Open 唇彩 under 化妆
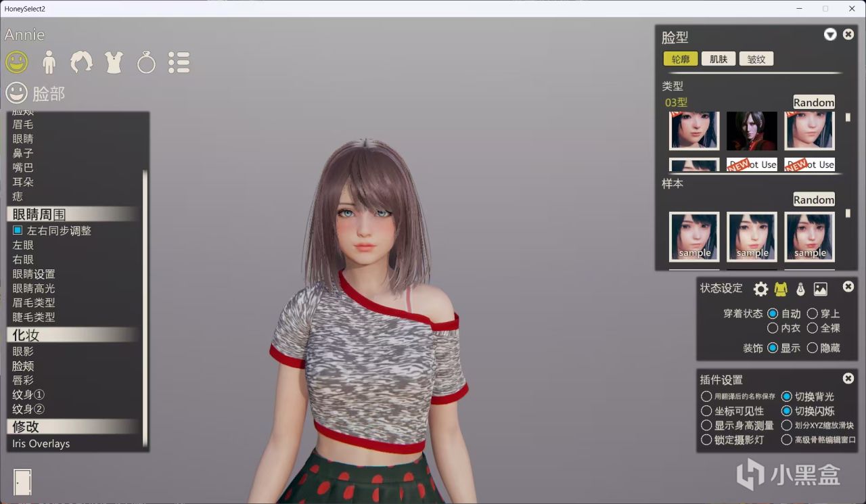Screen dimensions: 866x504 coord(23,380)
